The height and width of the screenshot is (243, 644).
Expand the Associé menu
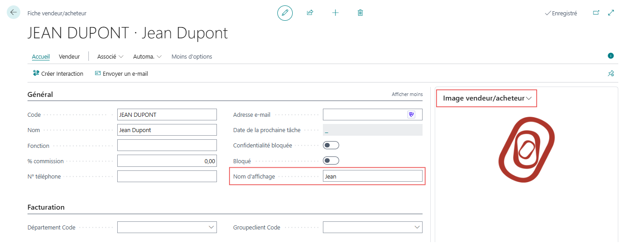point(110,56)
